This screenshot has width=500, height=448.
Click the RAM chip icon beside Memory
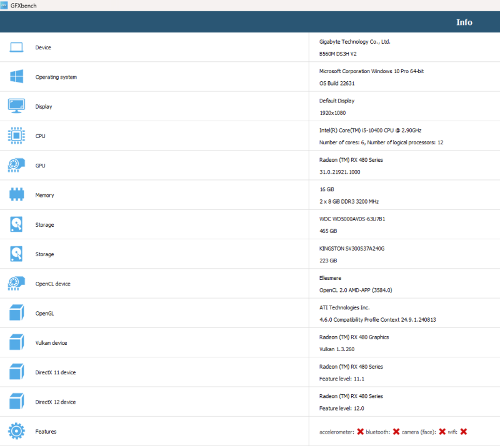(16, 194)
